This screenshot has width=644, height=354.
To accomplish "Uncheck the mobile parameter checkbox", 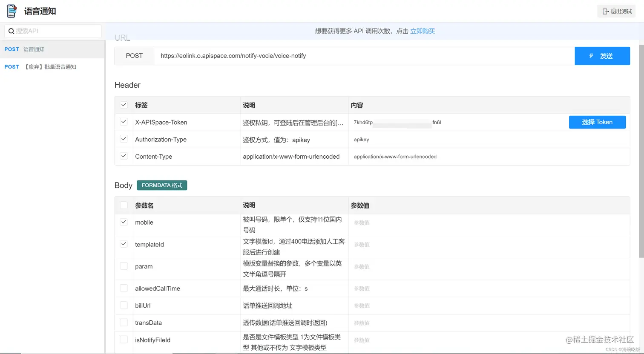I will [x=124, y=222].
